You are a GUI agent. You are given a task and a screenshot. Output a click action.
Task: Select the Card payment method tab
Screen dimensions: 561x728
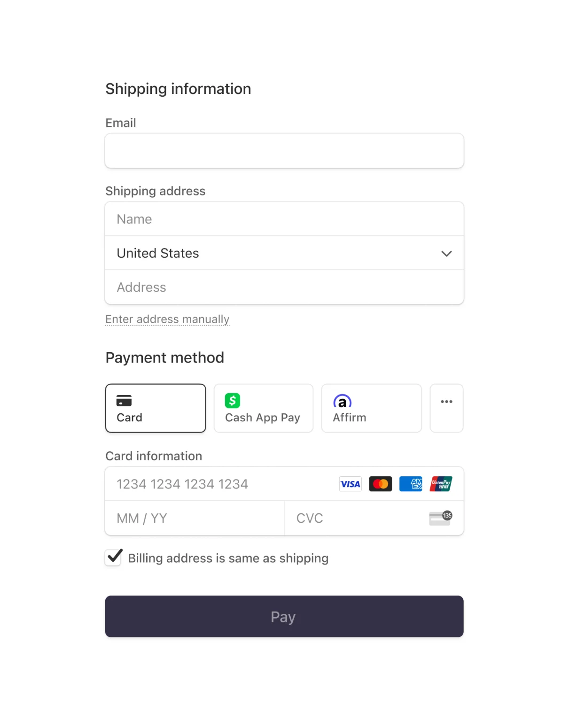156,408
